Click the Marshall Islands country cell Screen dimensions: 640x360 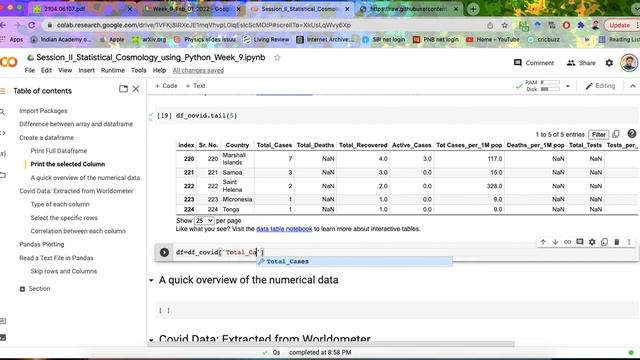coord(237,159)
